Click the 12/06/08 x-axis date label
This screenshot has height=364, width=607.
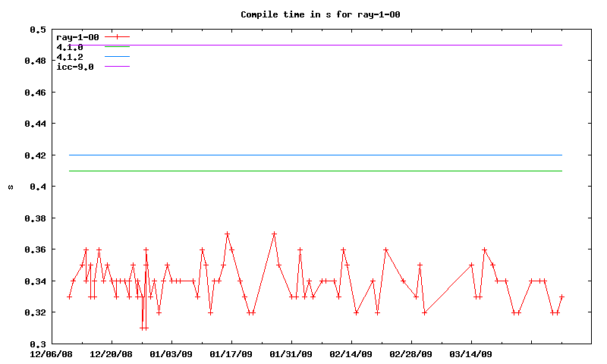click(x=51, y=354)
